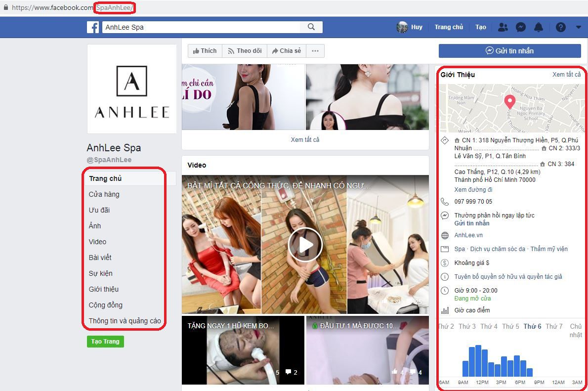This screenshot has height=391, width=588.
Task: Click Xem tất cả under the photos
Action: click(x=305, y=139)
